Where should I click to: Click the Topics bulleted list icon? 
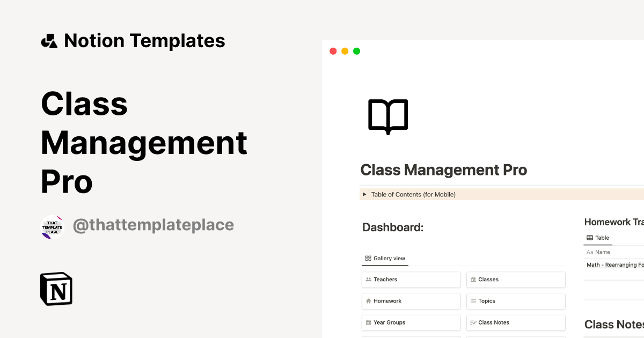(x=473, y=301)
